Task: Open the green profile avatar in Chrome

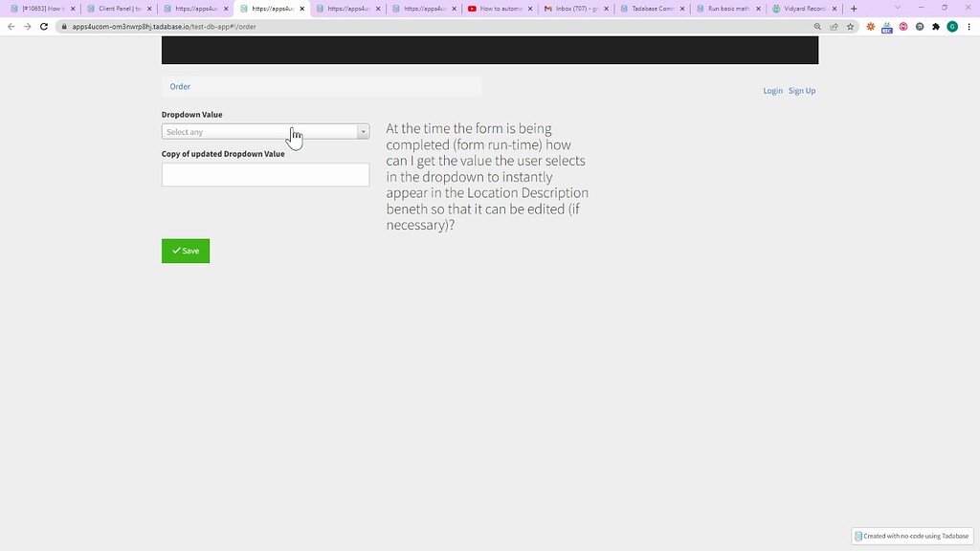Action: (x=952, y=27)
